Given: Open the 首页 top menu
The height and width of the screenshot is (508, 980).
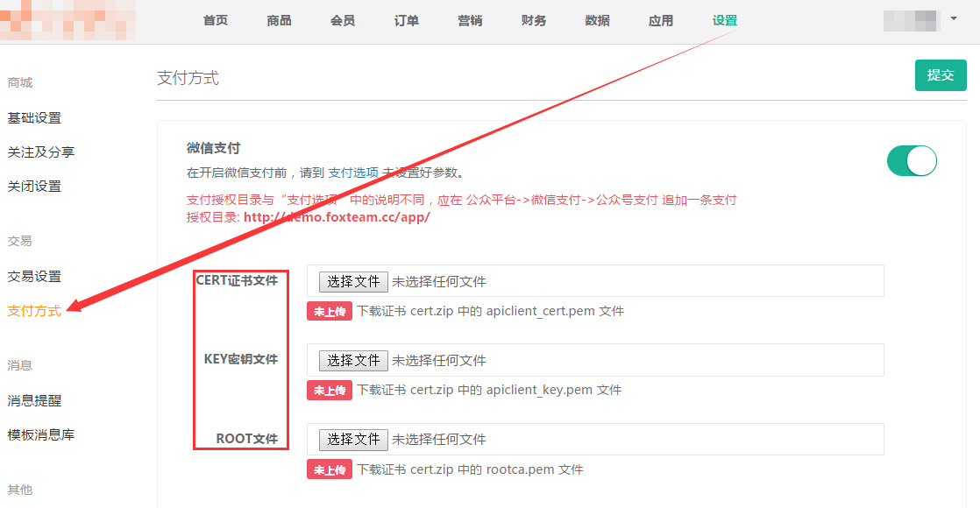Looking at the screenshot, I should [x=215, y=20].
